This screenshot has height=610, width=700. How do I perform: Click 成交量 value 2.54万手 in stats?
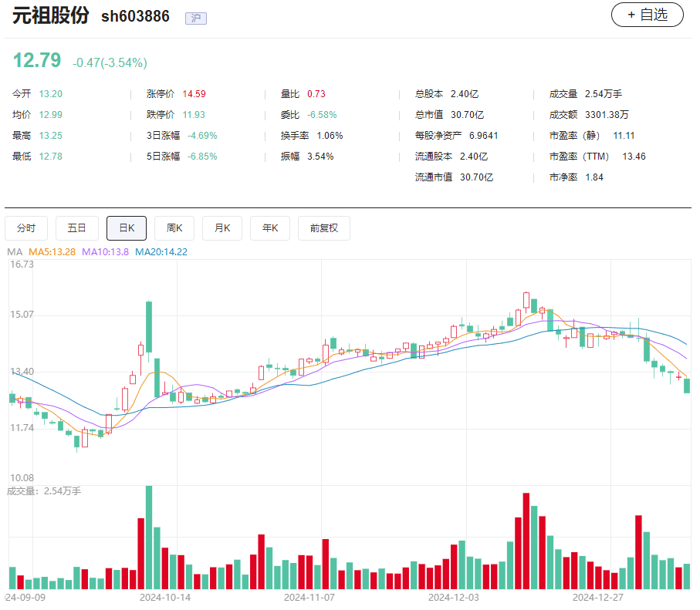pyautogui.click(x=603, y=94)
